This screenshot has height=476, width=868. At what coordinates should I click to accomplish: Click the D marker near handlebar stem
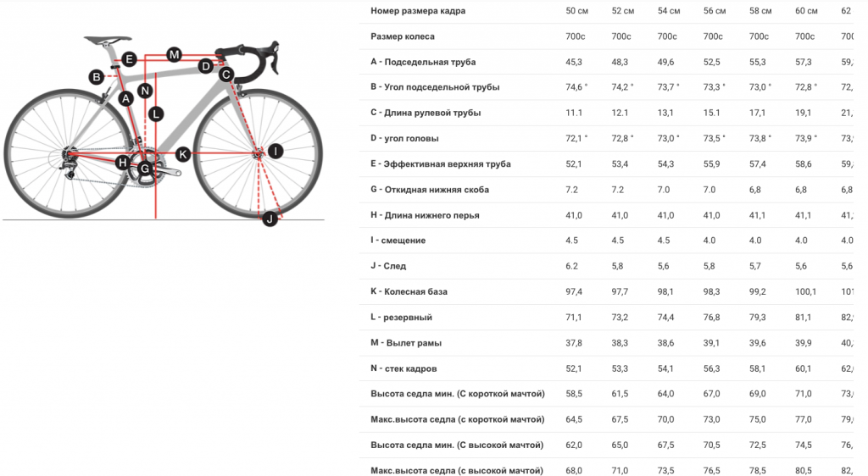205,65
